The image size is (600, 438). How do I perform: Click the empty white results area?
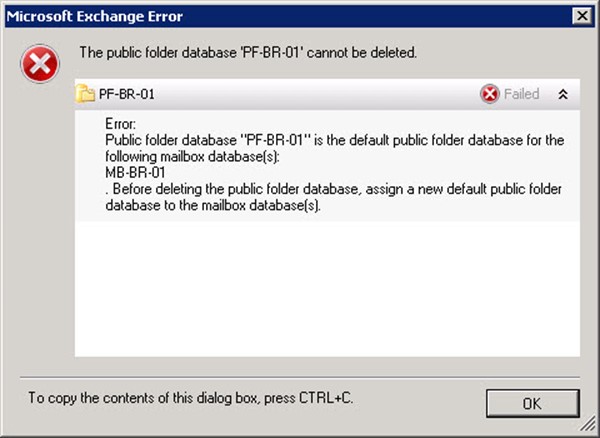click(327, 290)
